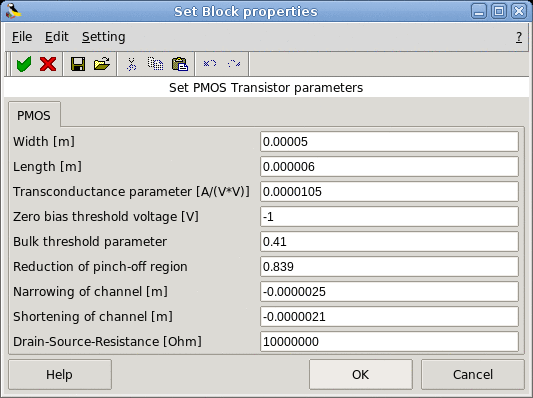Click the clipboard paste icon
The height and width of the screenshot is (398, 533).
180,64
